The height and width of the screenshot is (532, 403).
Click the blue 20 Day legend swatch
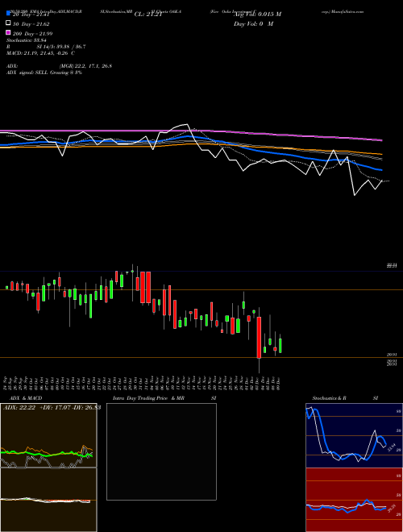click(8, 14)
